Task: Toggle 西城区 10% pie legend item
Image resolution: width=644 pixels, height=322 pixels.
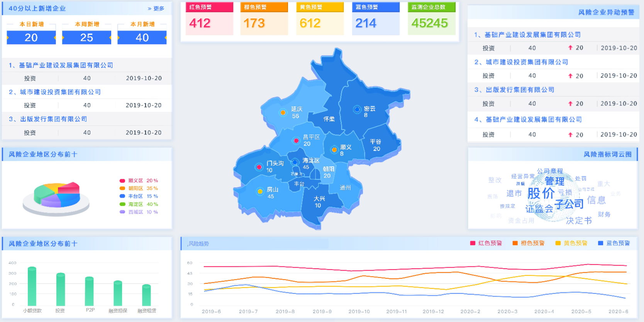Action: pyautogui.click(x=139, y=212)
